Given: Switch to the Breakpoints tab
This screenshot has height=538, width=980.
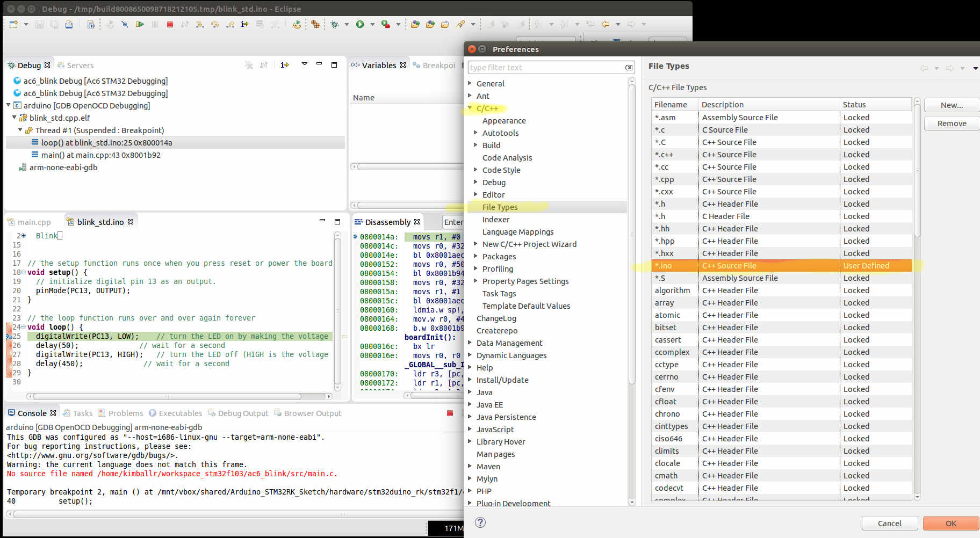Looking at the screenshot, I should [434, 65].
